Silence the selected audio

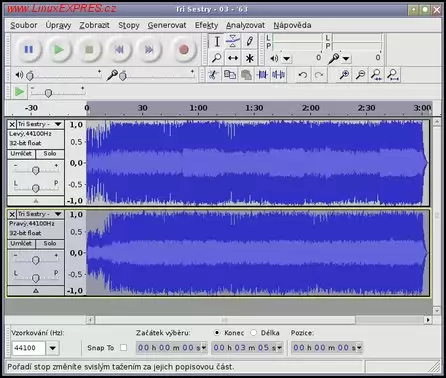coord(278,75)
